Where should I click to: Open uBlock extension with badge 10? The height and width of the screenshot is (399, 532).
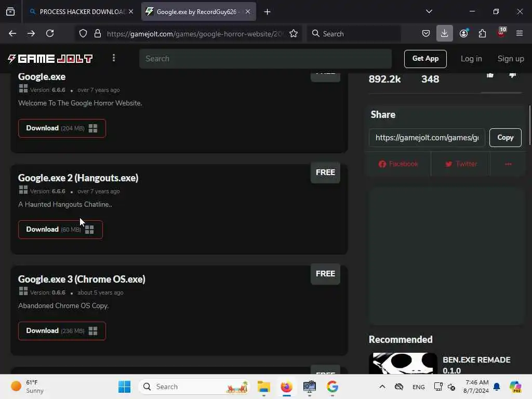[501, 33]
